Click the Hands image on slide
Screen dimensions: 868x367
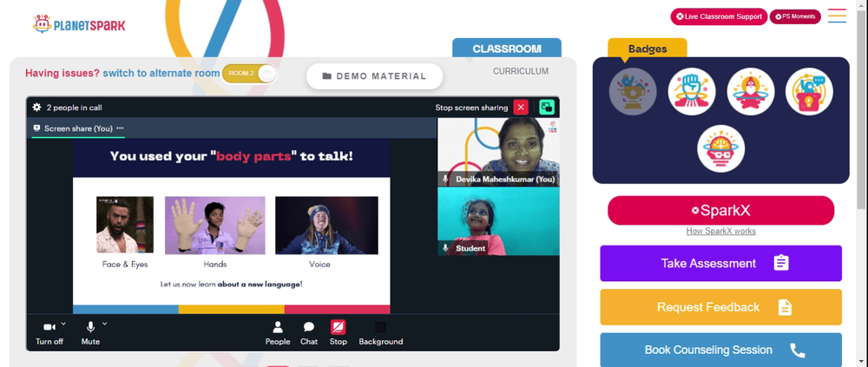[x=214, y=226]
